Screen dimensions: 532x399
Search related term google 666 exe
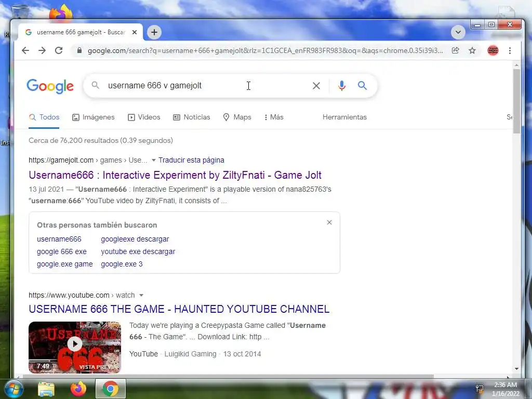click(x=62, y=252)
